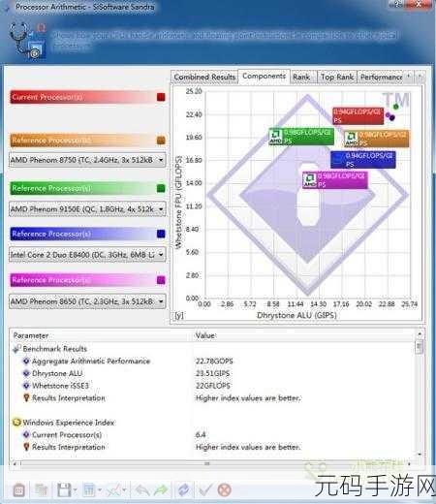Viewport: 436px width, 504px height.
Task: Click the red cancel circle icon
Action: (x=224, y=490)
